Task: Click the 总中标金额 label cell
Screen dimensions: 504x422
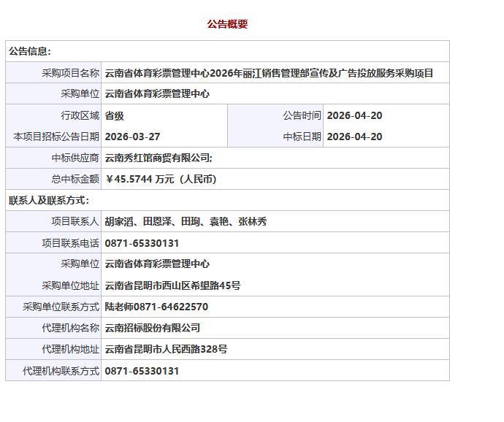Action: click(75, 179)
